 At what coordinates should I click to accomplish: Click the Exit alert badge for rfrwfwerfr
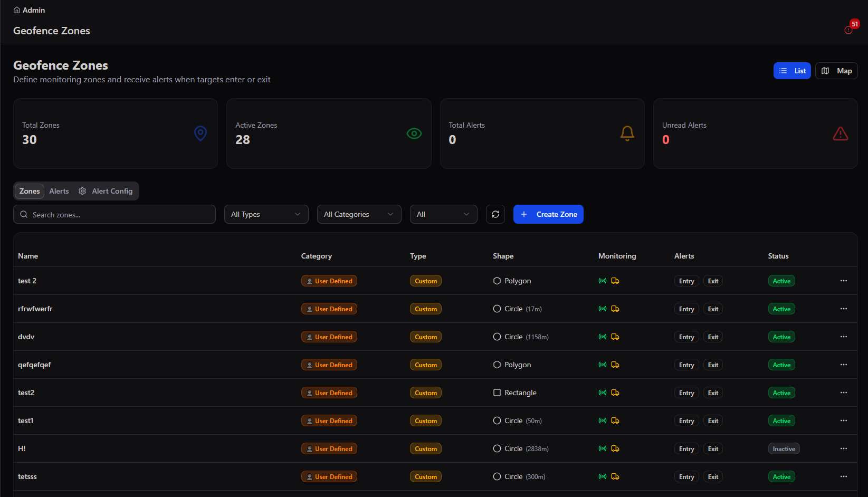click(x=713, y=309)
